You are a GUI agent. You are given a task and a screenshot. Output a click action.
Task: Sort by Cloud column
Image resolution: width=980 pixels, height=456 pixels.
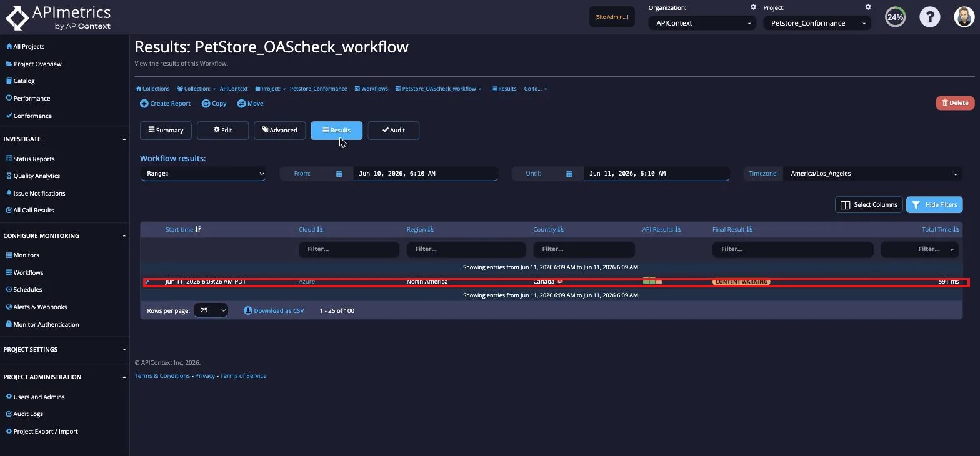click(x=311, y=229)
